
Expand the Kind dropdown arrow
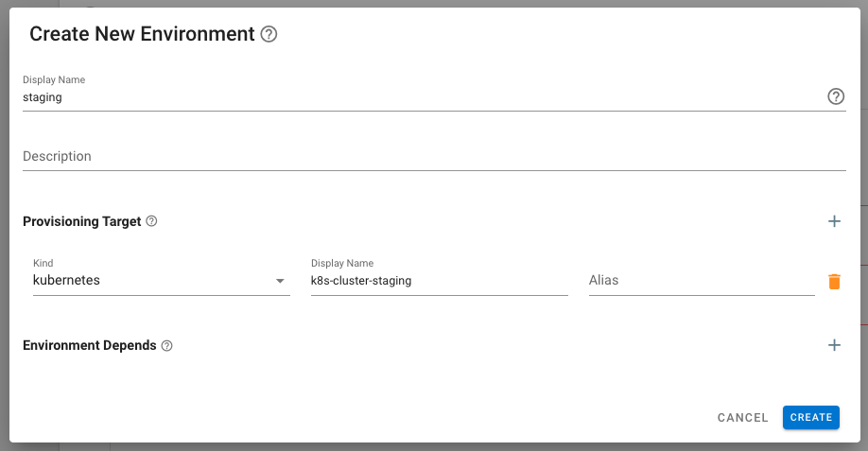point(280,281)
